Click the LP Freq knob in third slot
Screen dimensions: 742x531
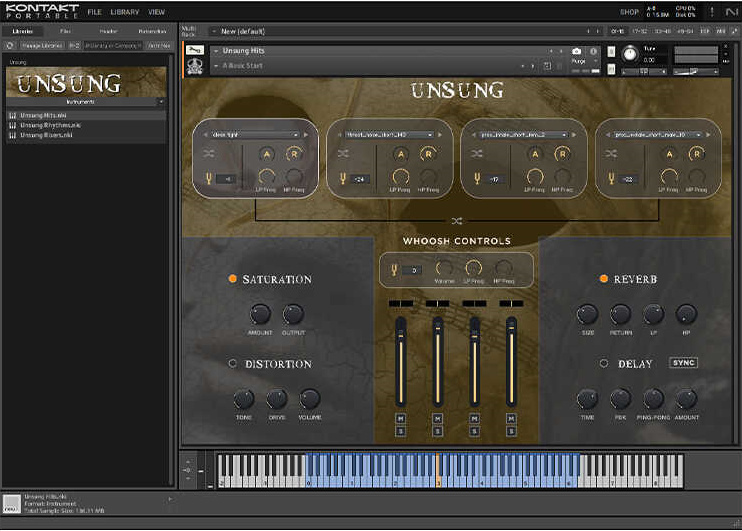535,177
